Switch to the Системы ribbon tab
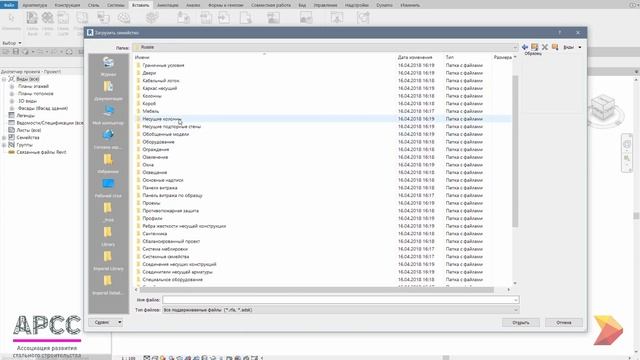Image resolution: width=640 pixels, height=360 pixels. click(116, 5)
